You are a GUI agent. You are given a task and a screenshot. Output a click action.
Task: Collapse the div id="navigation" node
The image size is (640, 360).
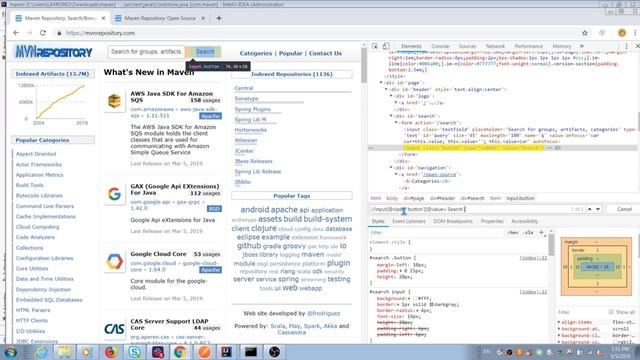391,168
